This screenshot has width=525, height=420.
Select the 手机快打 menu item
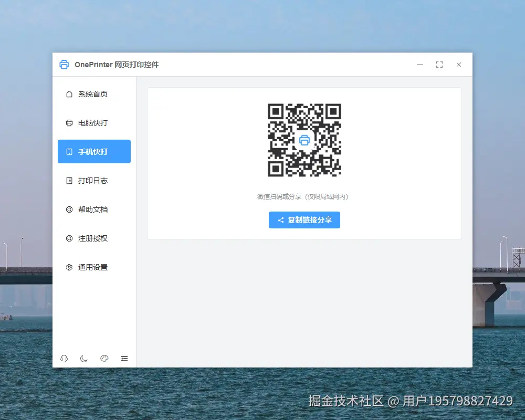(x=94, y=152)
